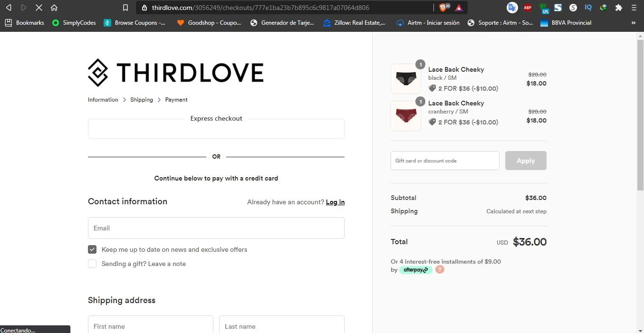Open the Soporte : Airtm bookmark
Viewport: 644px width, 333px height.
point(500,22)
